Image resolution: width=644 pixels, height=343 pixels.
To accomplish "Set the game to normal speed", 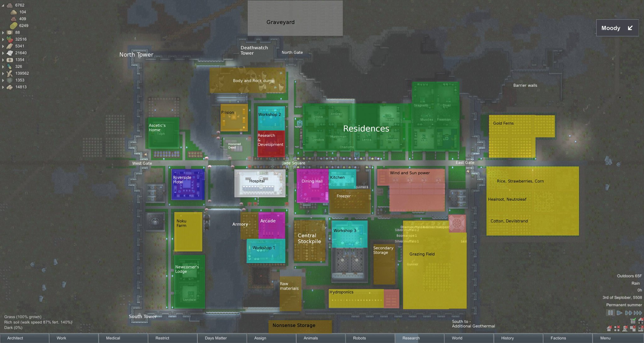I will point(619,313).
